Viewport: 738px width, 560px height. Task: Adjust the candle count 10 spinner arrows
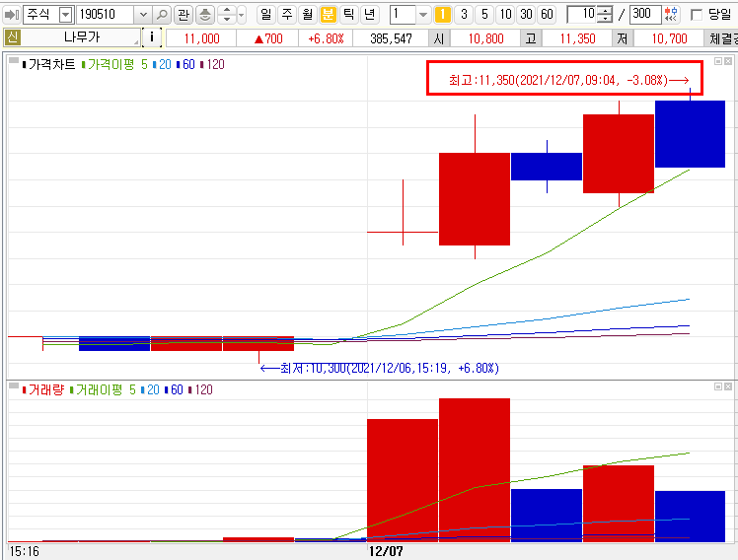(x=605, y=15)
